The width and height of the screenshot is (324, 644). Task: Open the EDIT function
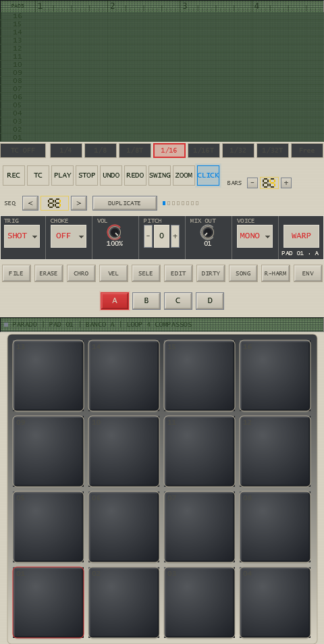pos(178,273)
